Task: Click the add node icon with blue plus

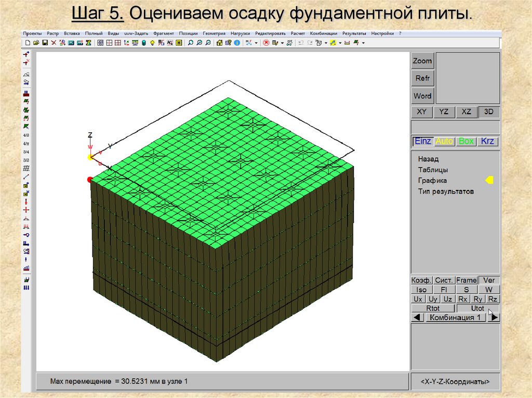Action: click(26, 54)
